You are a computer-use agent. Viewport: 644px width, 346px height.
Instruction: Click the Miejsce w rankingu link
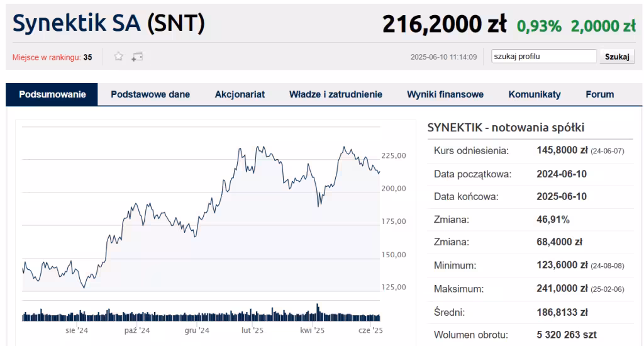[x=47, y=57]
